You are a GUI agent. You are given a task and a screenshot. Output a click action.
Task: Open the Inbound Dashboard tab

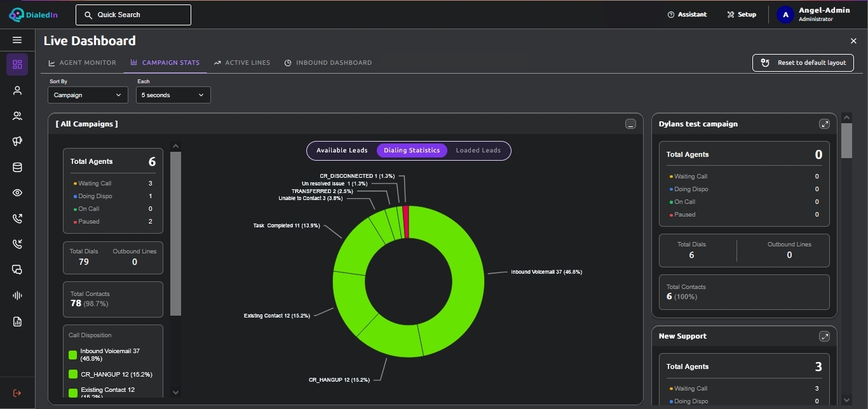(328, 63)
